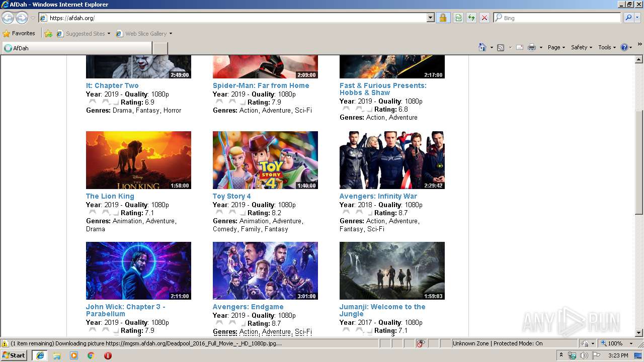This screenshot has height=362, width=644.
Task: Show hidden tray icons arrow
Action: (561, 355)
